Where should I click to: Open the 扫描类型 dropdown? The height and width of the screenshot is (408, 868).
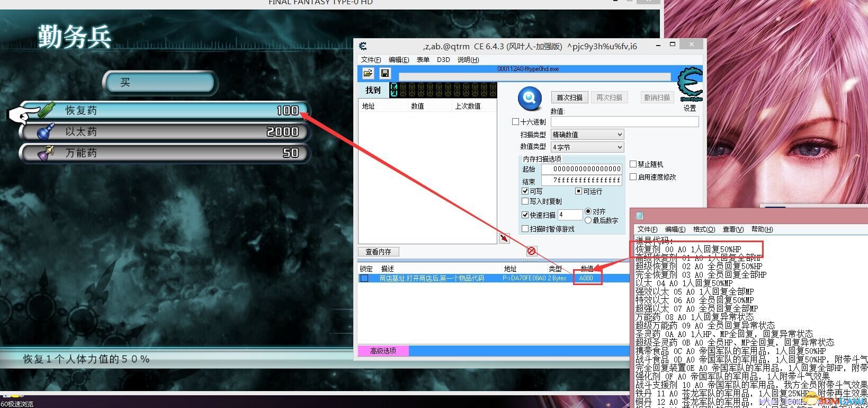coord(587,135)
